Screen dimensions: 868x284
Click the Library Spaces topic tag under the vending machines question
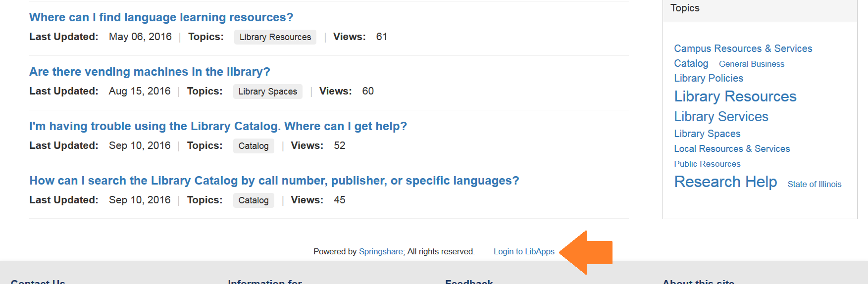267,92
